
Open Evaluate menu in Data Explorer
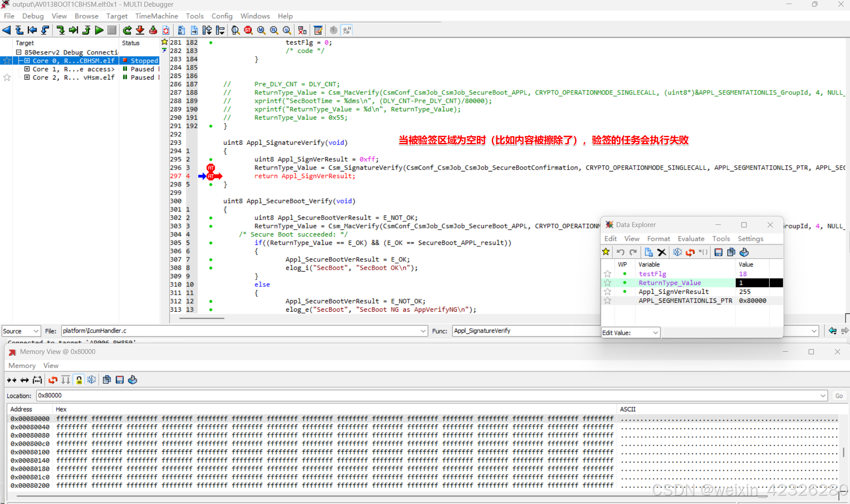coord(691,239)
